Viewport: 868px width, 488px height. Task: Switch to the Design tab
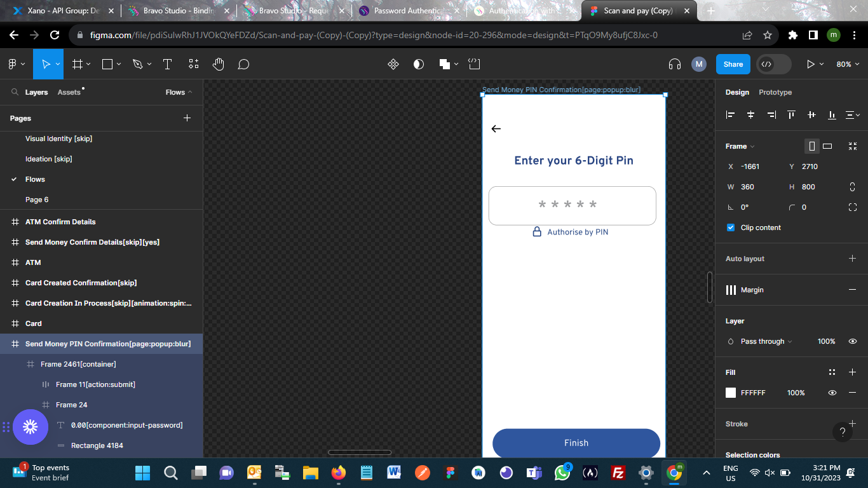coord(737,92)
